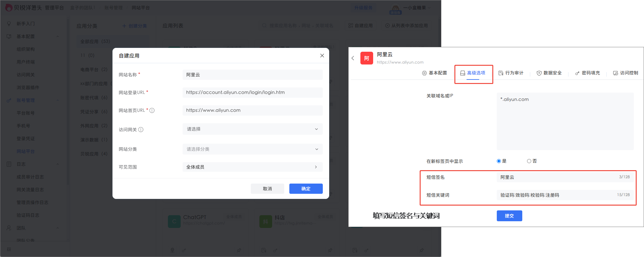Click the 账号管理 breadcrumb
The image size is (644, 257).
113,8
